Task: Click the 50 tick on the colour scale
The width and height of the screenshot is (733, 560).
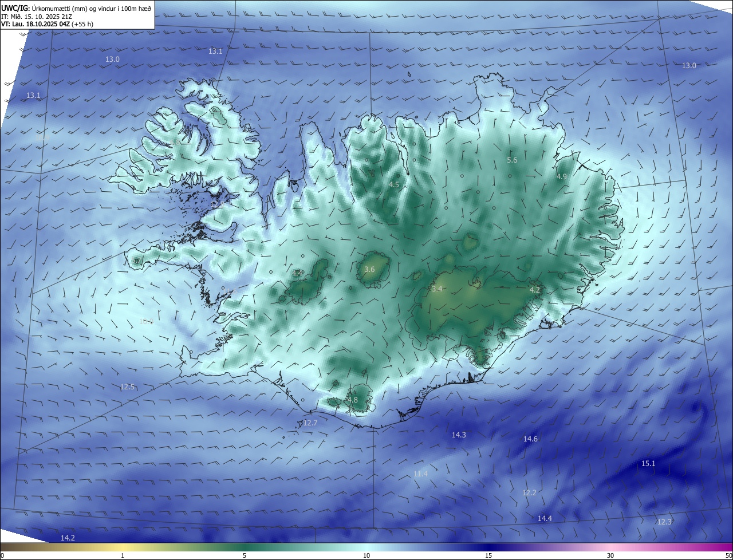Action: pyautogui.click(x=728, y=555)
